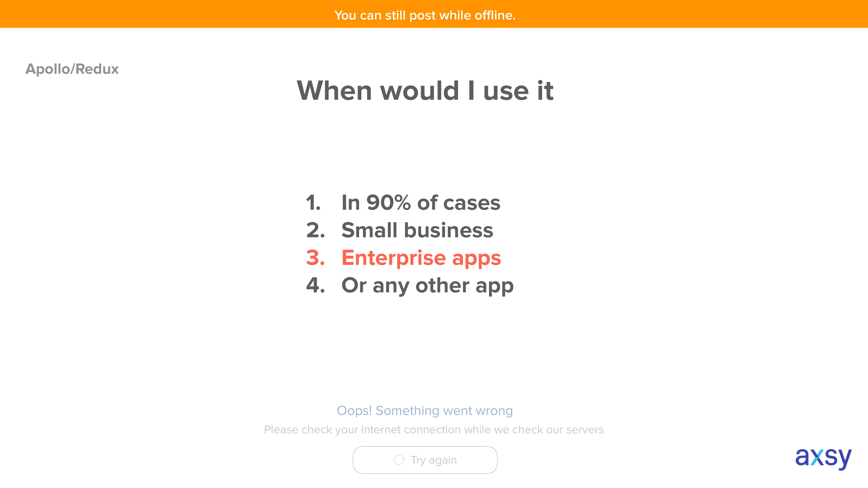Select the 'When would I use it' heading

(x=425, y=91)
